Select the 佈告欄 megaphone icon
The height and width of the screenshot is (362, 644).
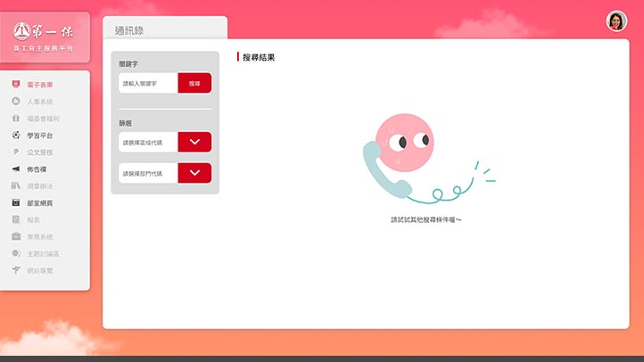[x=16, y=169]
